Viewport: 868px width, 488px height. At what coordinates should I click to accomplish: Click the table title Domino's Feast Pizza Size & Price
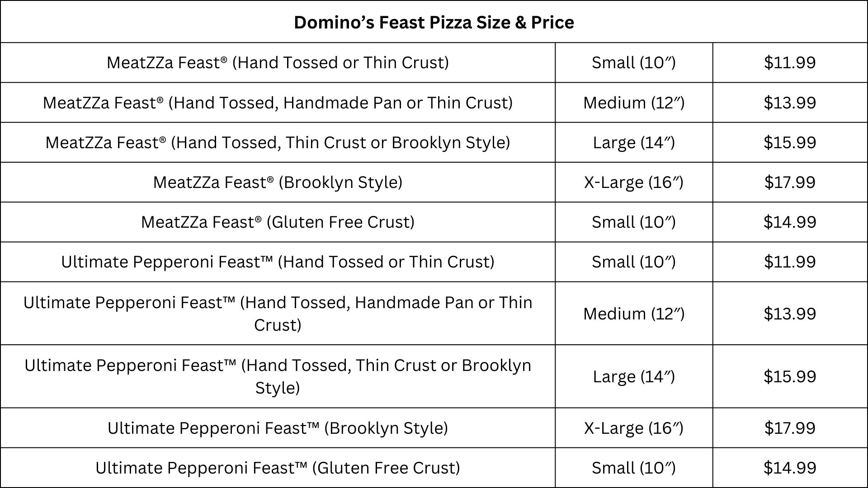[434, 22]
